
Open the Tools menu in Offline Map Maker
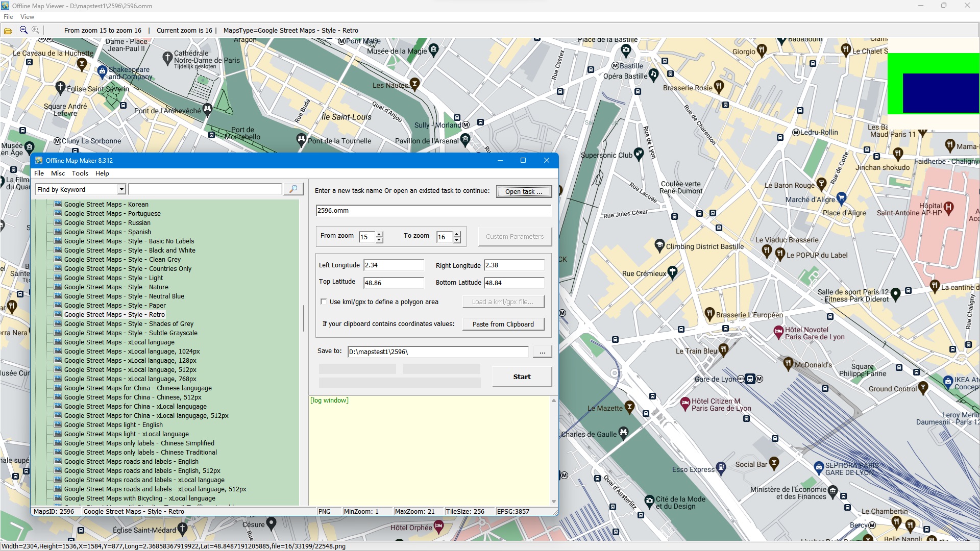tap(80, 173)
